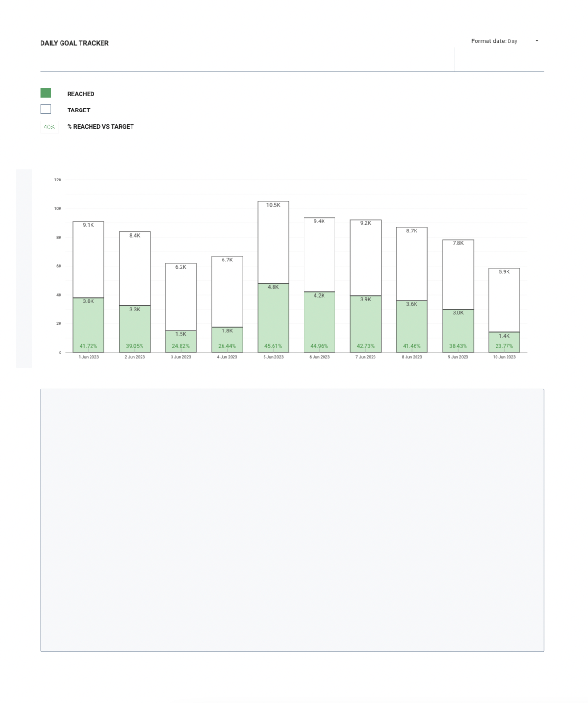Click the 9.2K target bar for 7 Jun

(365, 257)
